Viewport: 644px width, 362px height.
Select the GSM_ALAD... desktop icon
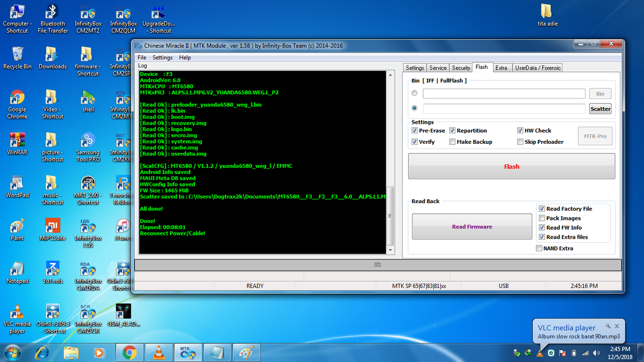(123, 315)
